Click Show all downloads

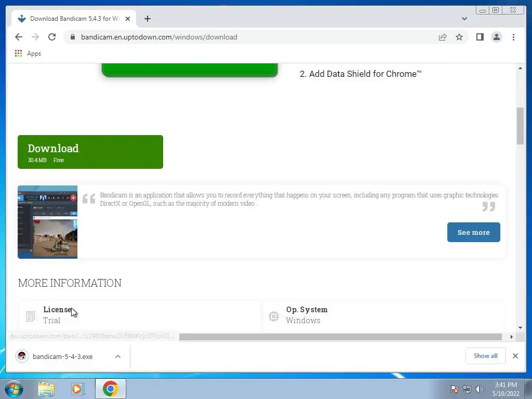pyautogui.click(x=486, y=355)
